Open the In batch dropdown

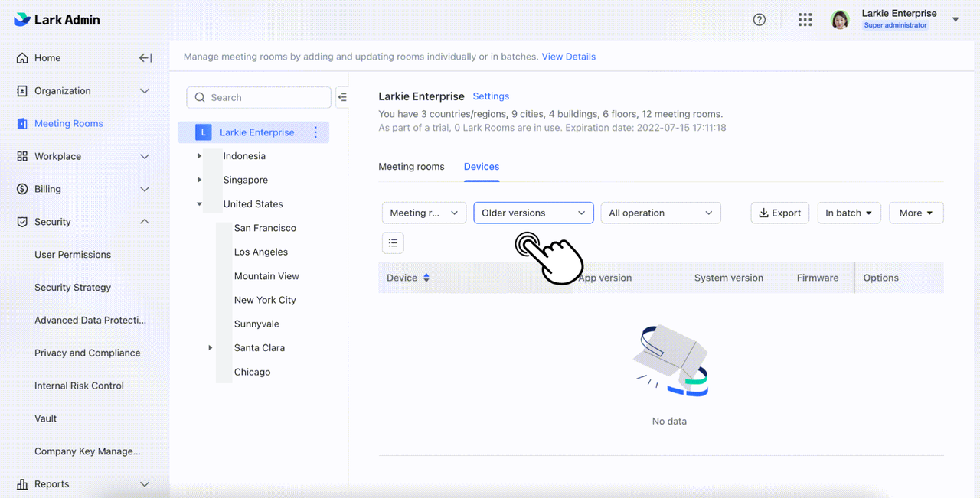(x=848, y=213)
